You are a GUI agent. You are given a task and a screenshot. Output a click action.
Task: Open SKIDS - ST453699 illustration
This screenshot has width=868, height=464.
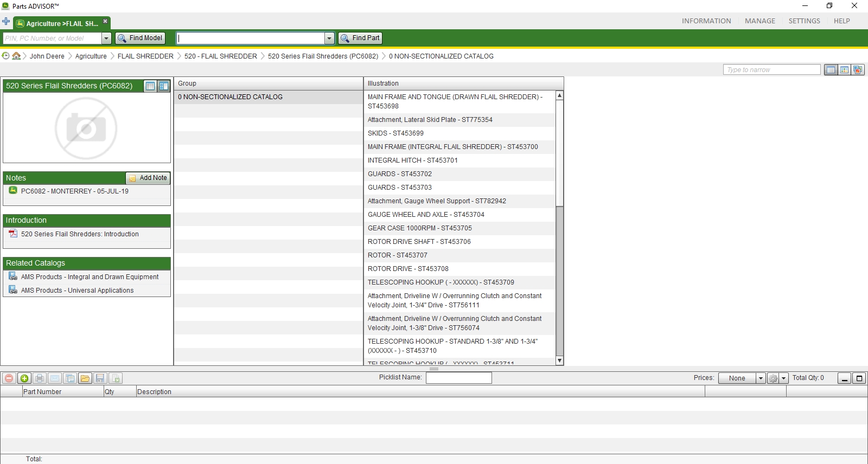tap(460, 133)
